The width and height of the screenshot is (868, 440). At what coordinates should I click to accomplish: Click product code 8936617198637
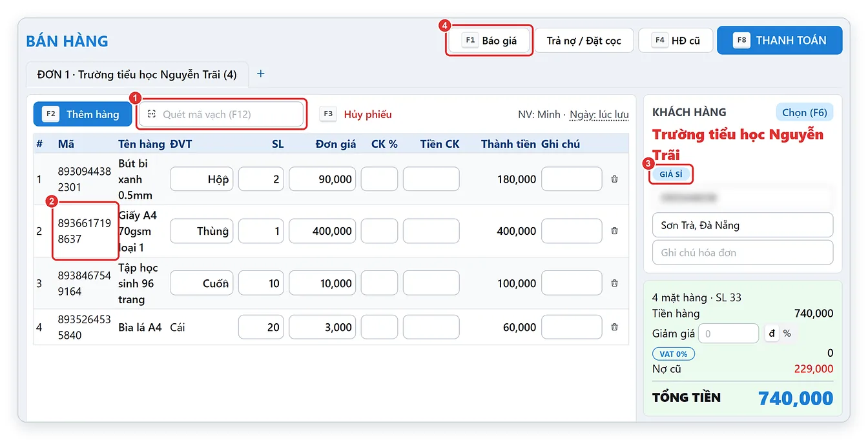click(x=85, y=231)
